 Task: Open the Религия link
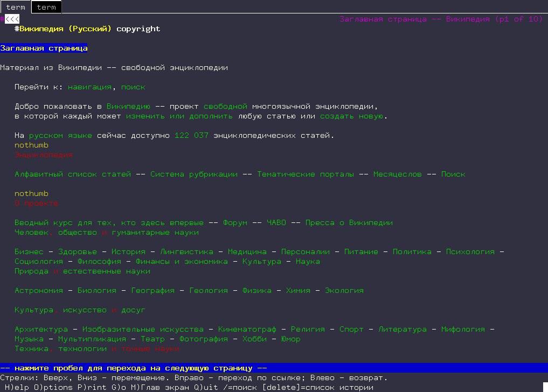(x=308, y=329)
